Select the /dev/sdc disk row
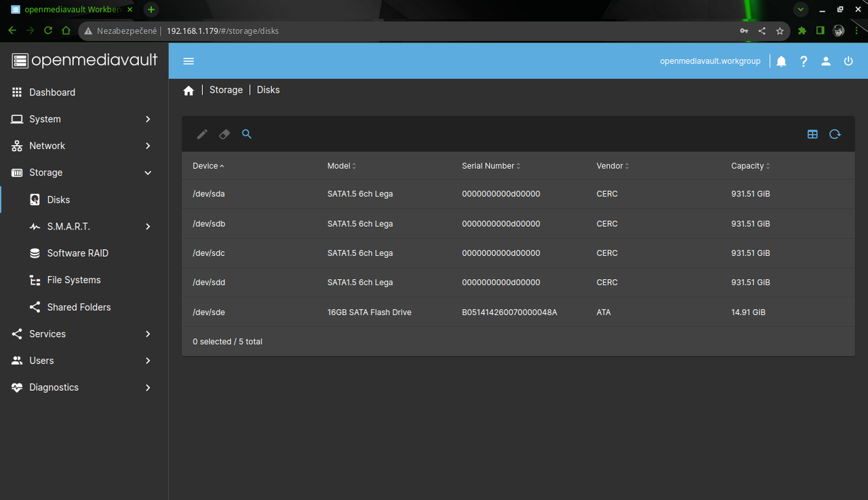Screen dimensions: 868x500 518,253
